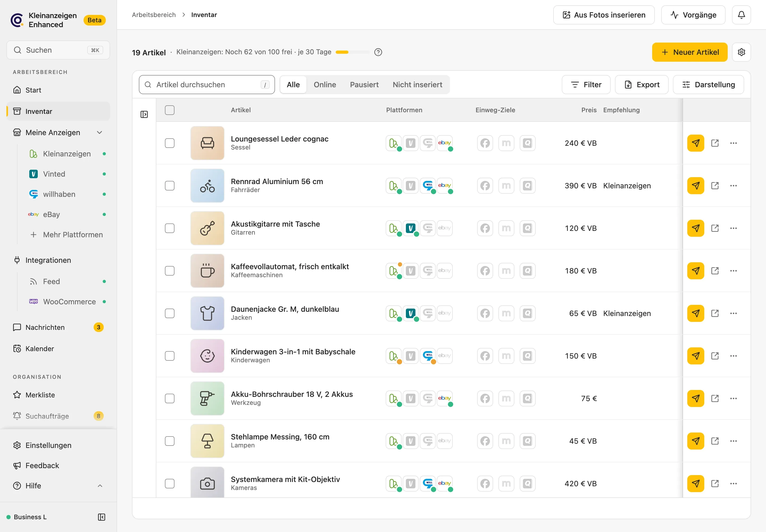Open the Darstellung display options
The height and width of the screenshot is (532, 766).
[708, 85]
